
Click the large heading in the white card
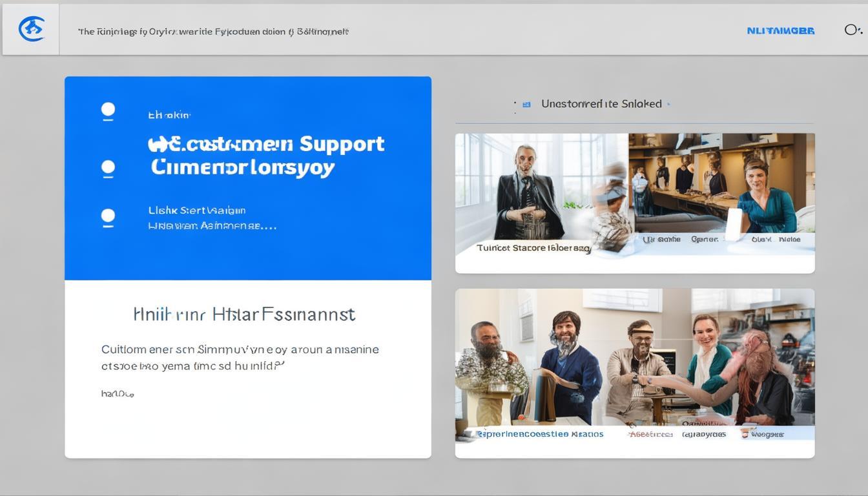click(x=244, y=315)
